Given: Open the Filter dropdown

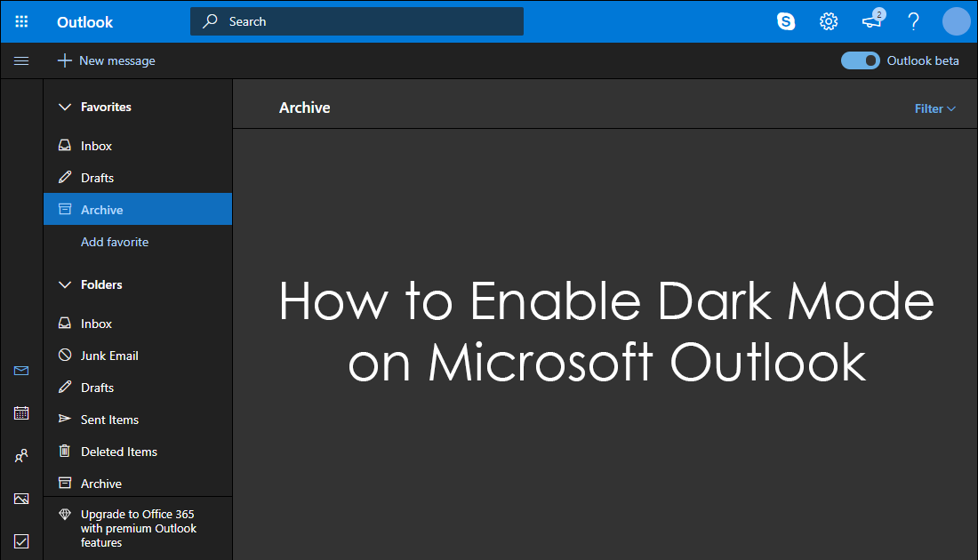Looking at the screenshot, I should tap(934, 108).
